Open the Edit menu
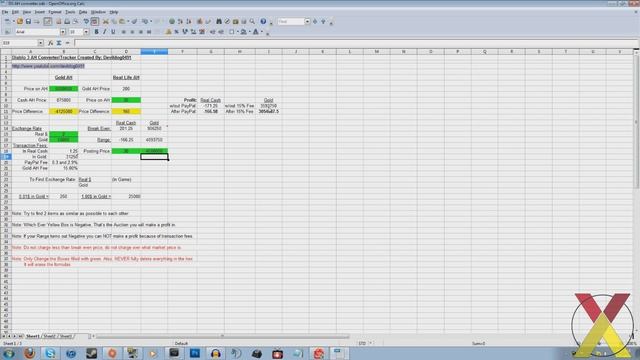 point(15,12)
